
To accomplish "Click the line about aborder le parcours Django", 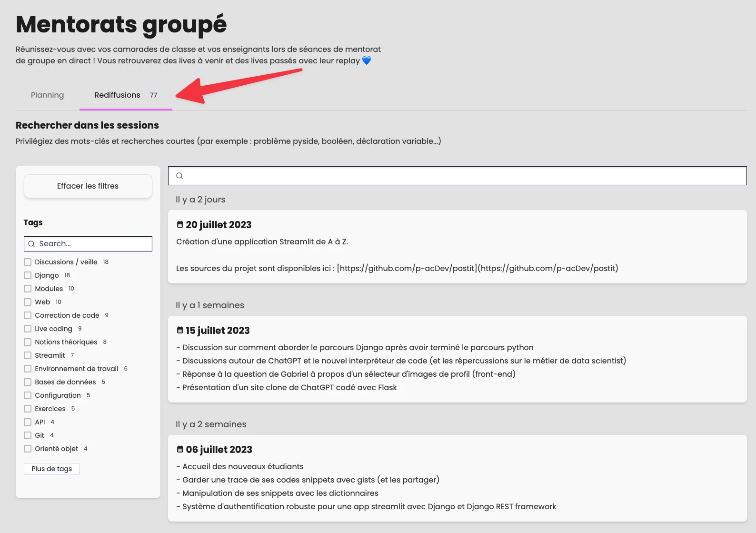I will [355, 348].
